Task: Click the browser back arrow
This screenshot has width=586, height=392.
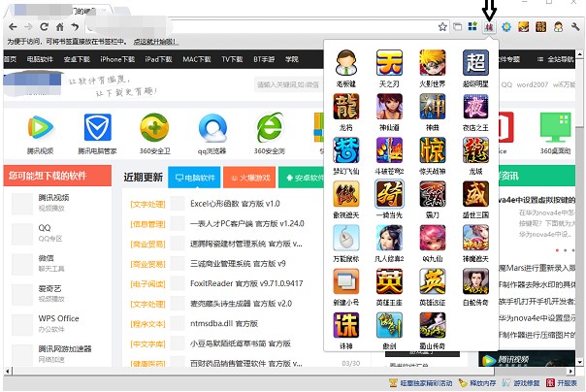Action: [13, 27]
